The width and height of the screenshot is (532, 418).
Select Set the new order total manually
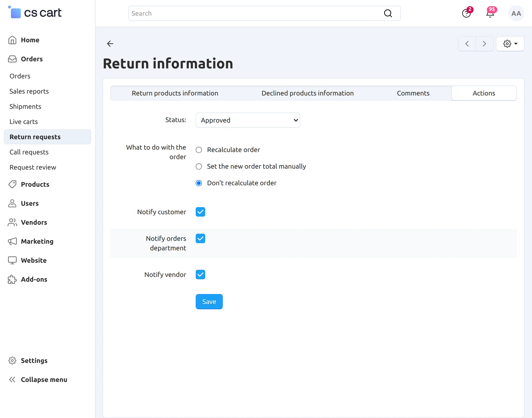tap(199, 166)
